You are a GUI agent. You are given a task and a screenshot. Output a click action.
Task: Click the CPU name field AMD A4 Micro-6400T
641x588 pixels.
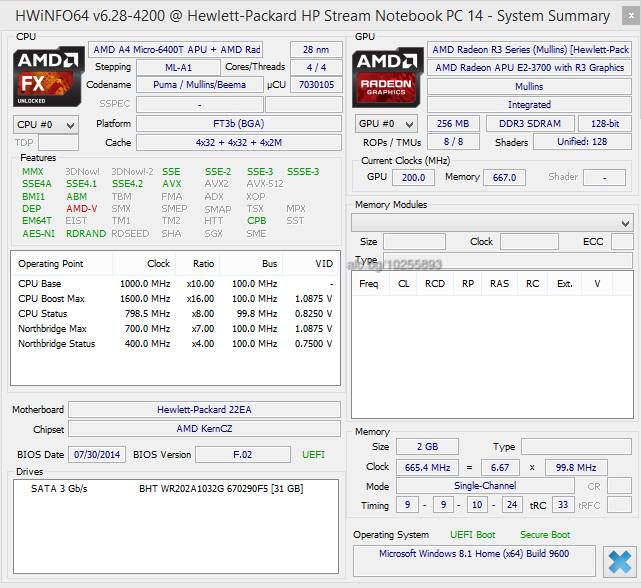pyautogui.click(x=176, y=49)
